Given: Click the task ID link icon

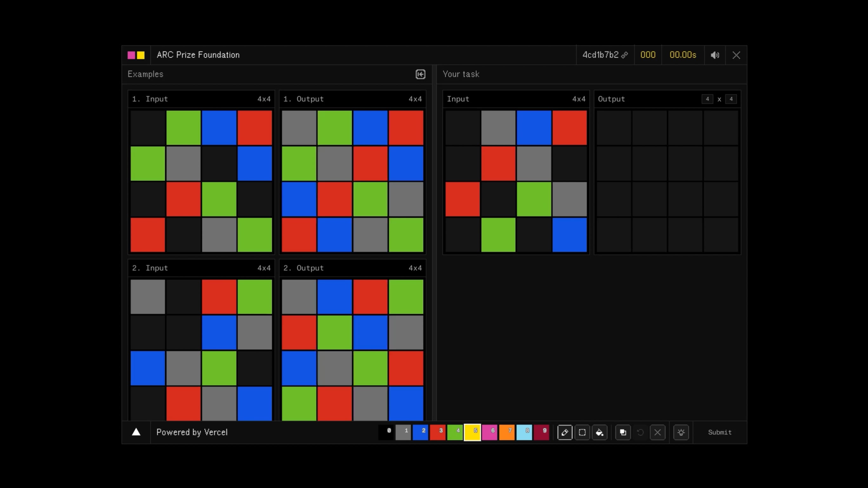Looking at the screenshot, I should (x=625, y=55).
